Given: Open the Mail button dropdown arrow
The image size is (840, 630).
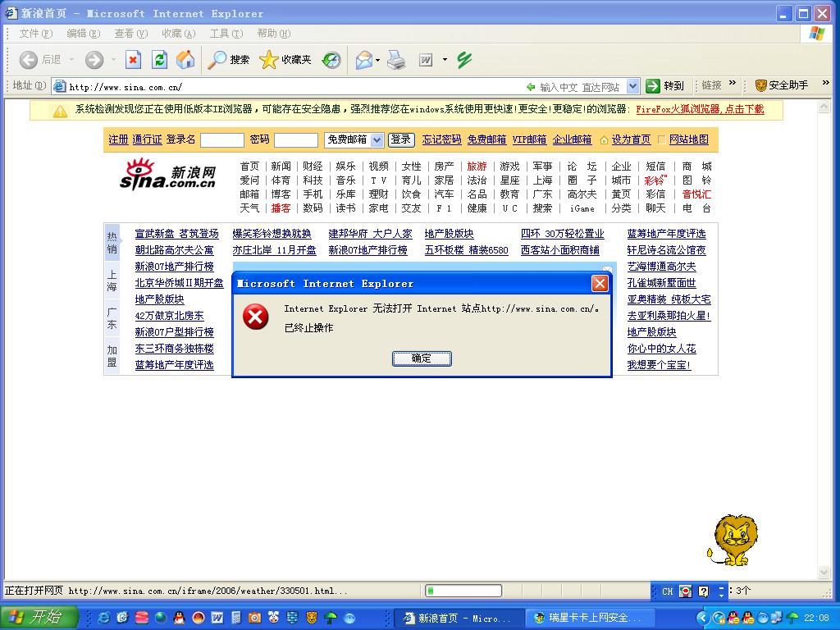Looking at the screenshot, I should tap(377, 60).
